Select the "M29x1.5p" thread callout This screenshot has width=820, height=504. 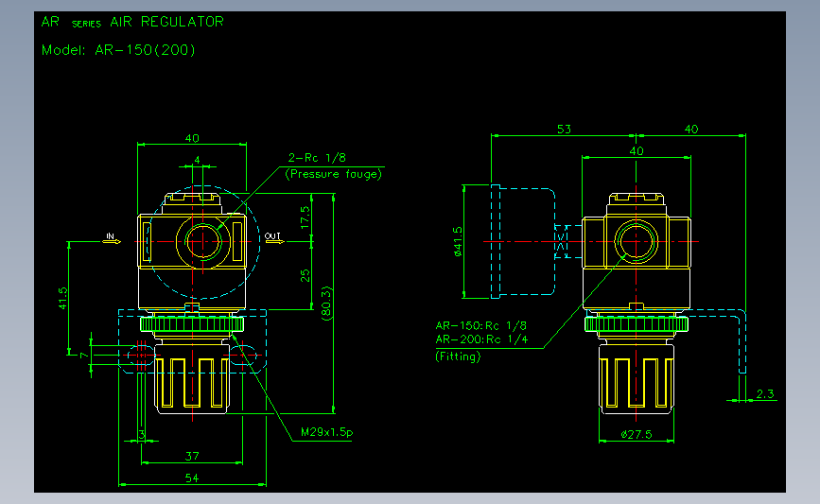click(x=327, y=432)
